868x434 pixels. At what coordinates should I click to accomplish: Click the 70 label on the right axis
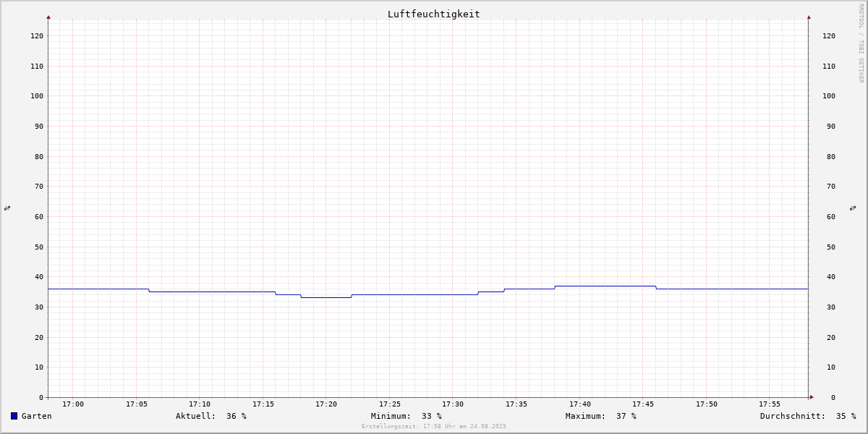click(831, 186)
